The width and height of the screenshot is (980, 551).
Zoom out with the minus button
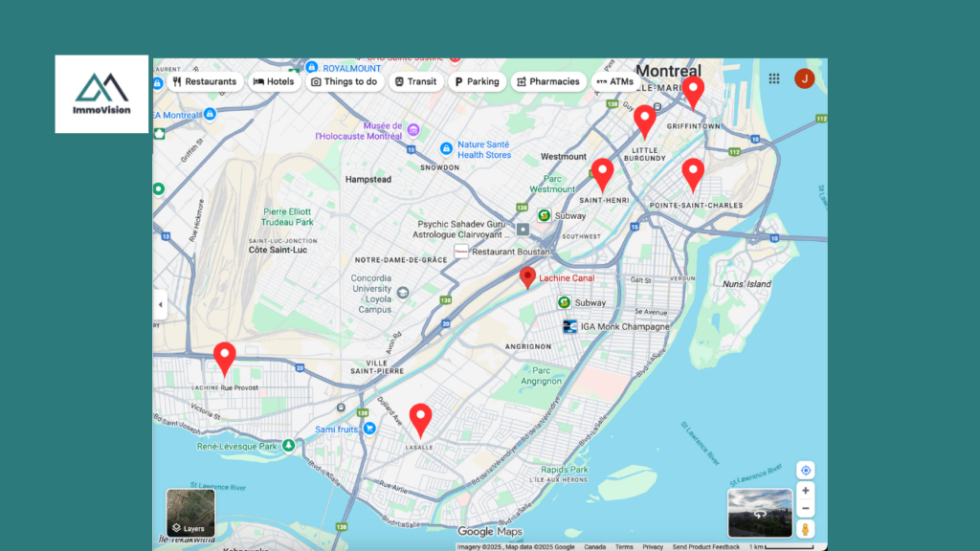806,509
